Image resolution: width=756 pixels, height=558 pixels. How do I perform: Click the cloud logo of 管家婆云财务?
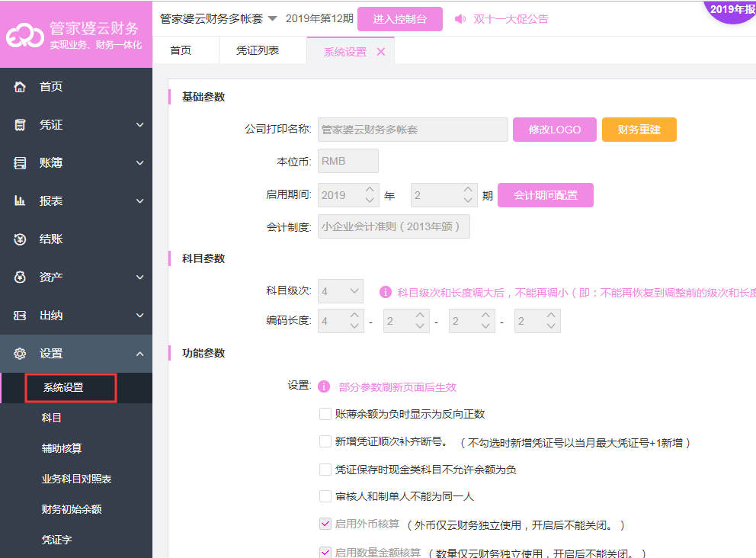pos(25,36)
